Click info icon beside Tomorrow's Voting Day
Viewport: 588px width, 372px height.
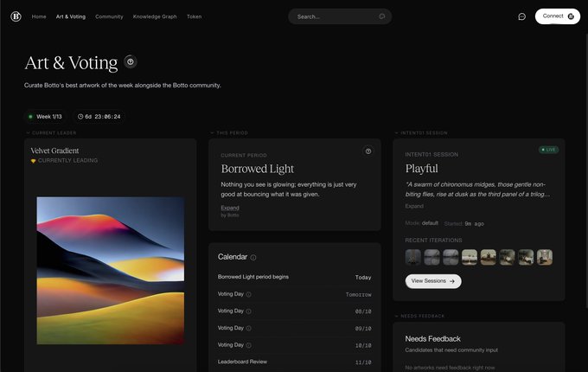pyautogui.click(x=249, y=294)
